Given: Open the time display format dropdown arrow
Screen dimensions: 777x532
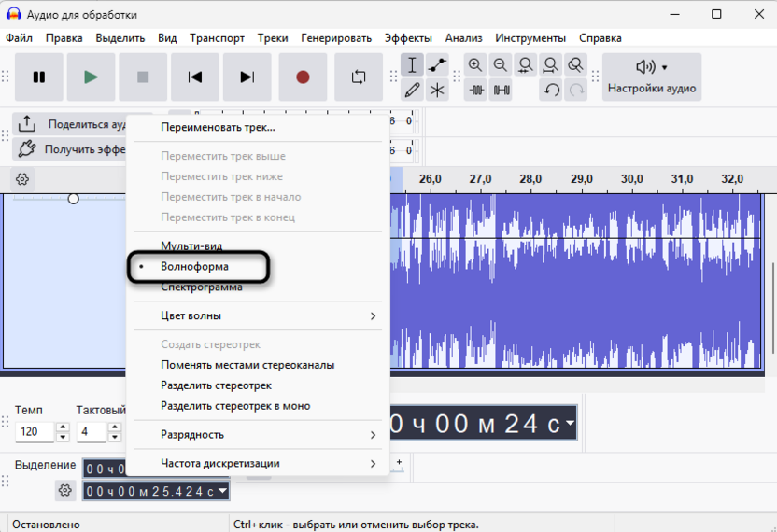Looking at the screenshot, I should click(x=570, y=423).
